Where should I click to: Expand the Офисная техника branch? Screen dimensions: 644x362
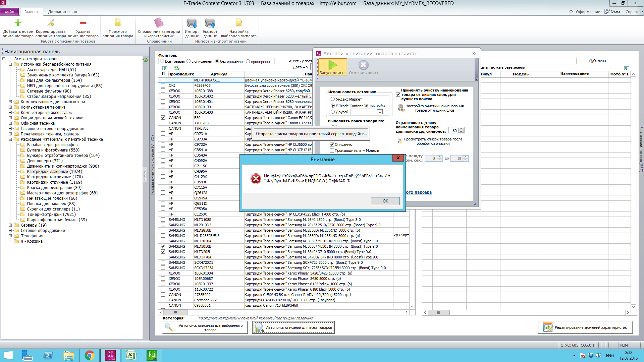pyautogui.click(x=10, y=123)
